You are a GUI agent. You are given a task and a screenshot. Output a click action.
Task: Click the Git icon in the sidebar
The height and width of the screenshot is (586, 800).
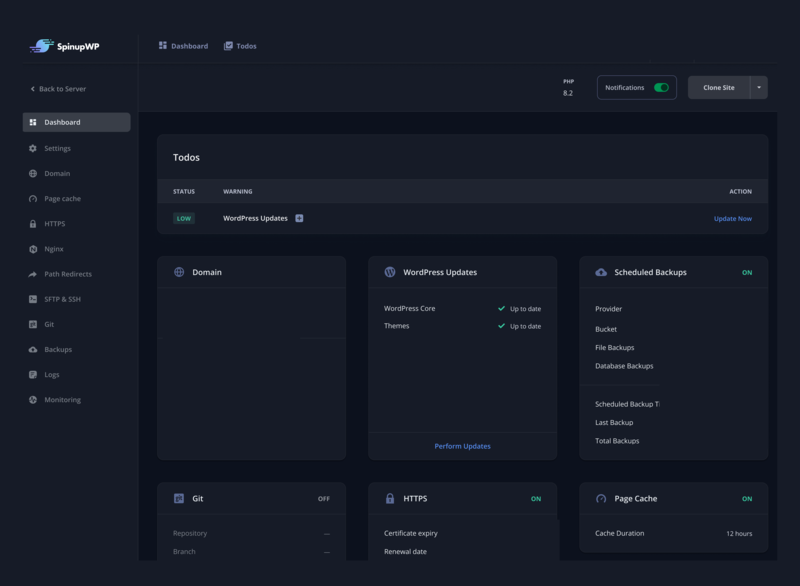[33, 324]
